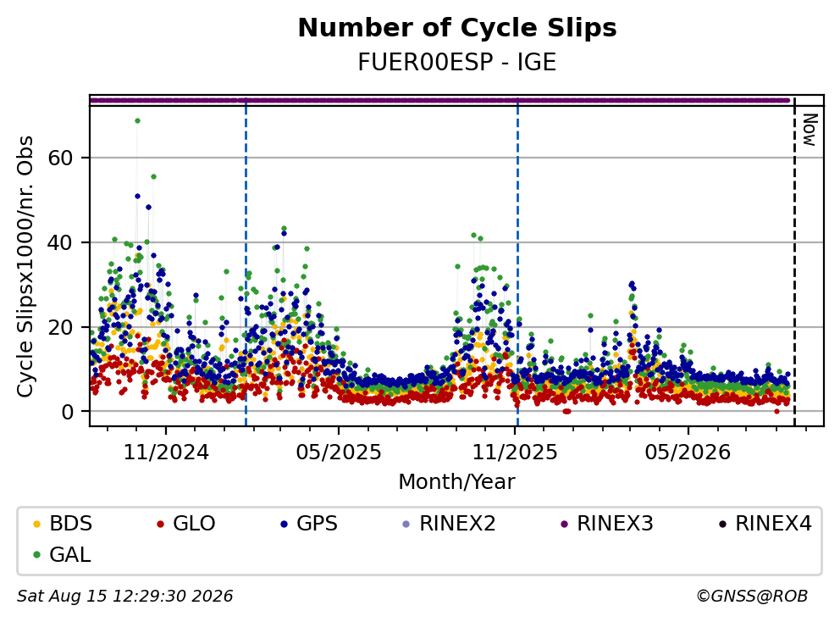Click the 'Cycle Slipsx1000/nr. Obs' axis title

click(x=25, y=266)
